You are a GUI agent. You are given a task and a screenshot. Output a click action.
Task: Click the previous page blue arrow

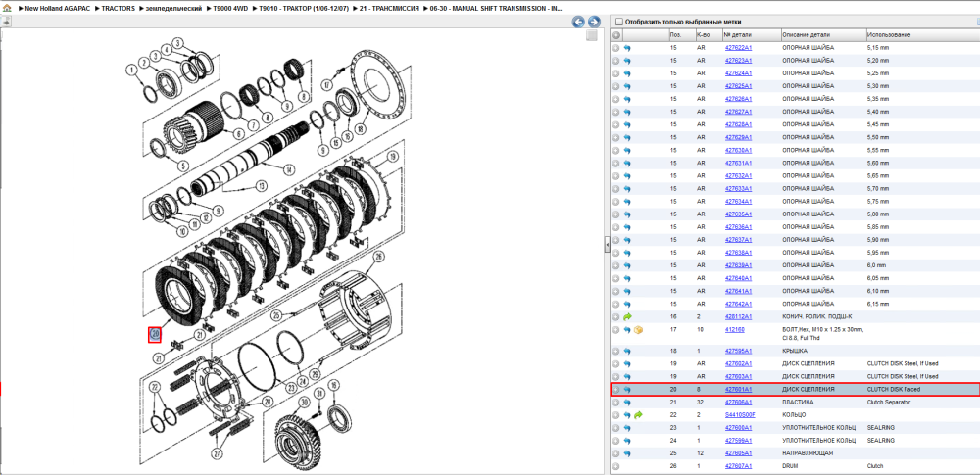[x=579, y=22]
